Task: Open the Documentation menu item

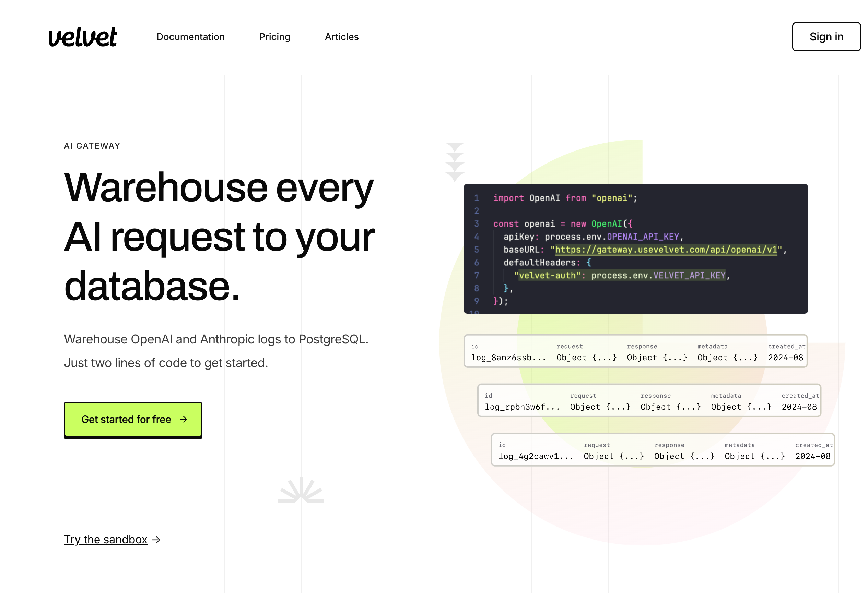Action: 190,37
